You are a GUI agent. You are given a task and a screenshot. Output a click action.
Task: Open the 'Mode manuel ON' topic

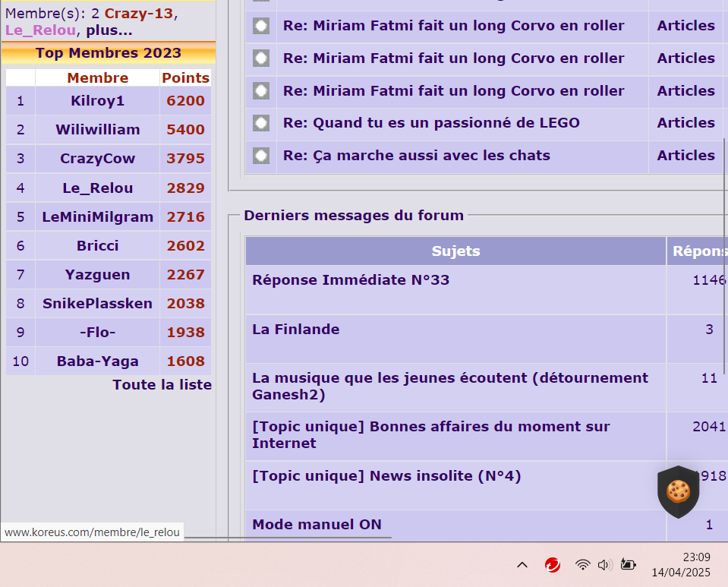317,525
